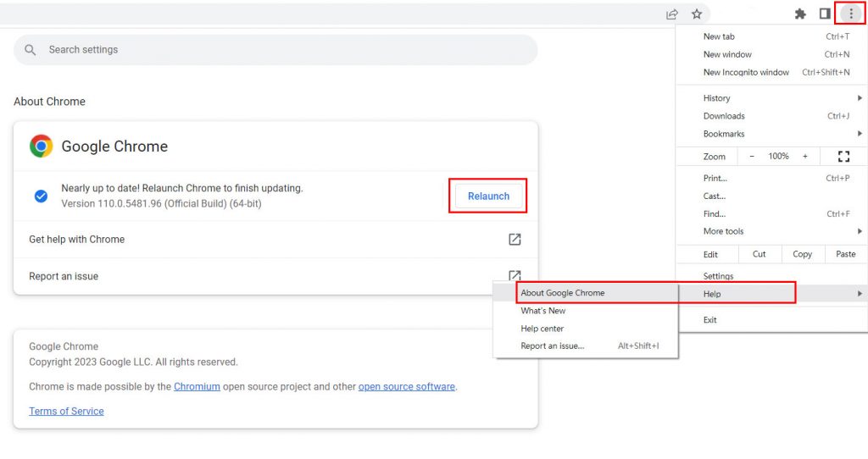Click the Extensions puzzle icon
The width and height of the screenshot is (868, 459).
[800, 14]
